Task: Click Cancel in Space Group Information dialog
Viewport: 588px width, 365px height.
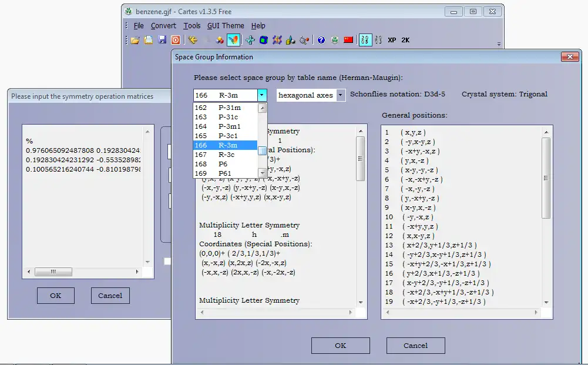Action: click(x=415, y=346)
